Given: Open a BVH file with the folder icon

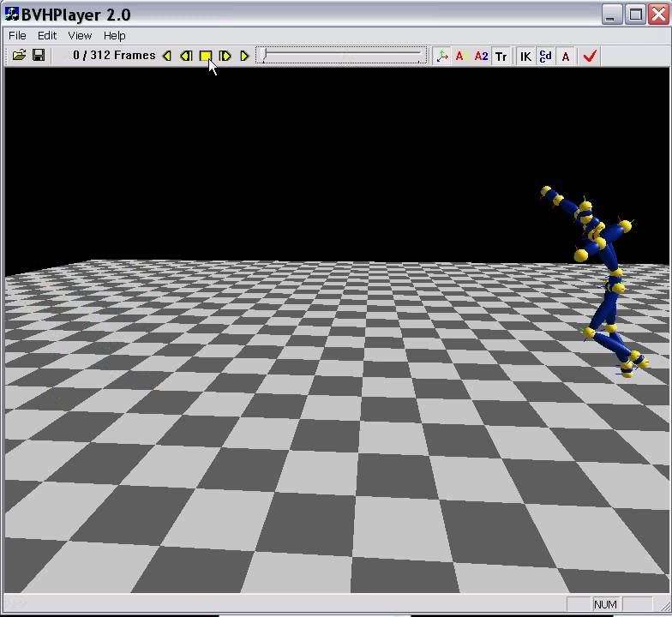Looking at the screenshot, I should pos(19,56).
